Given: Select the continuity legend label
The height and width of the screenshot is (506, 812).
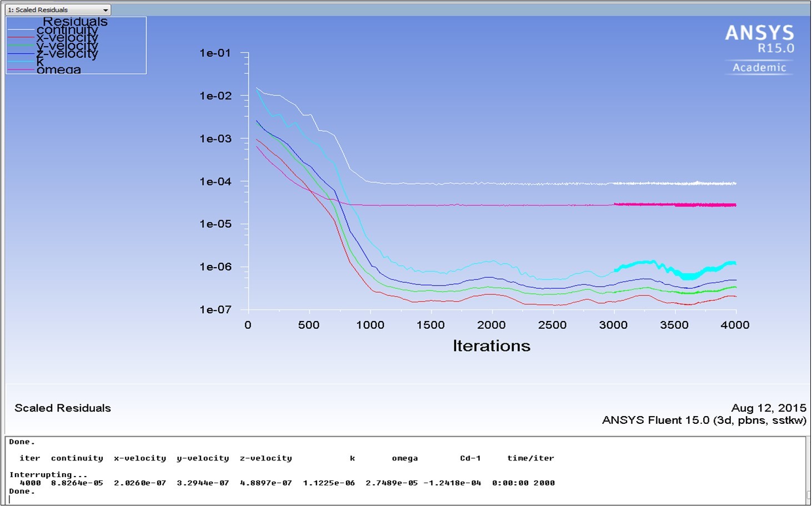Looking at the screenshot, I should pyautogui.click(x=67, y=30).
